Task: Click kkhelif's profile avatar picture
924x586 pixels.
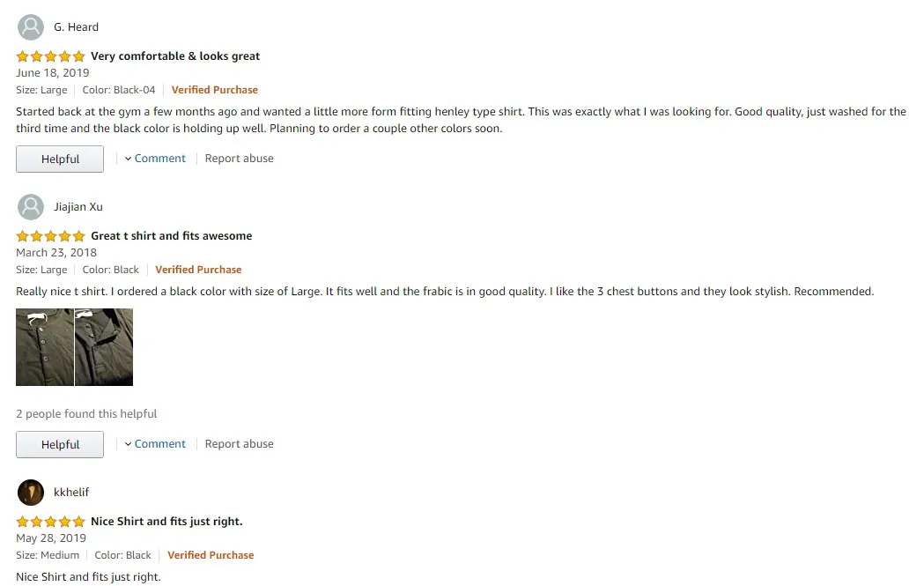Action: coord(31,493)
